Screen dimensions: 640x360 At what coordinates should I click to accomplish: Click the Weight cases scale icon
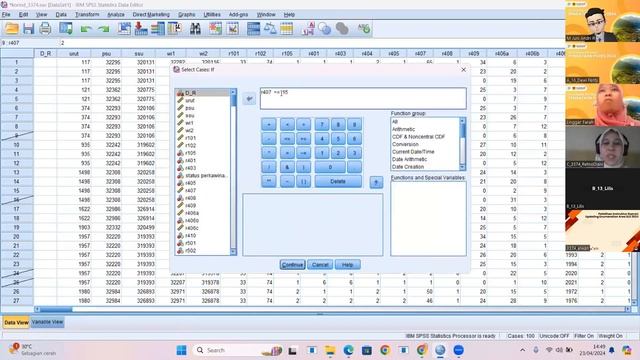pyautogui.click(x=270, y=29)
